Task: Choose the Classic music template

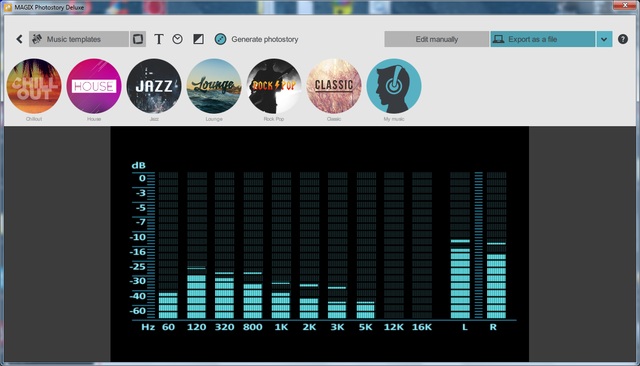Action: click(x=334, y=86)
